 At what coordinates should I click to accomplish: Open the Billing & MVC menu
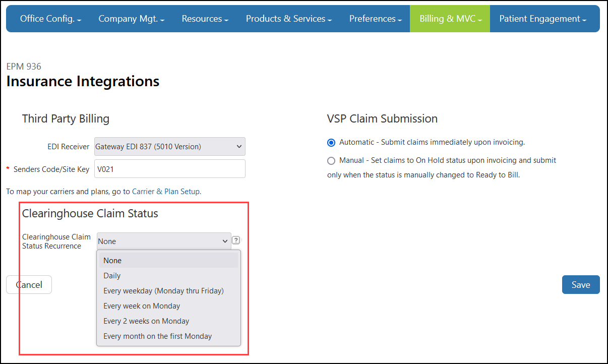[x=450, y=19]
